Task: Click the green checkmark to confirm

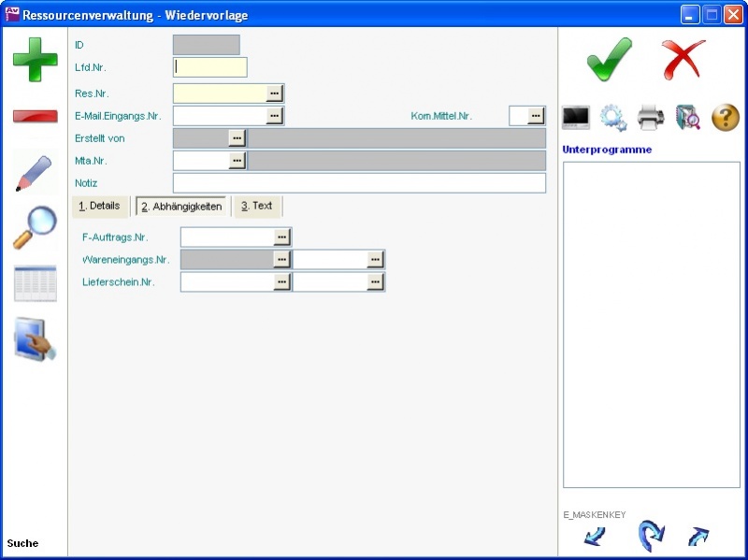Action: pos(609,60)
